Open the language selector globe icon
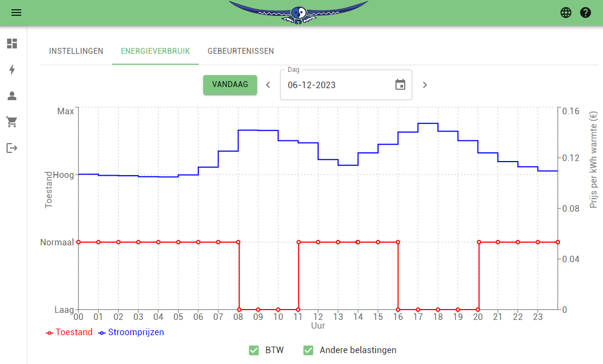The height and width of the screenshot is (364, 603). pyautogui.click(x=565, y=12)
